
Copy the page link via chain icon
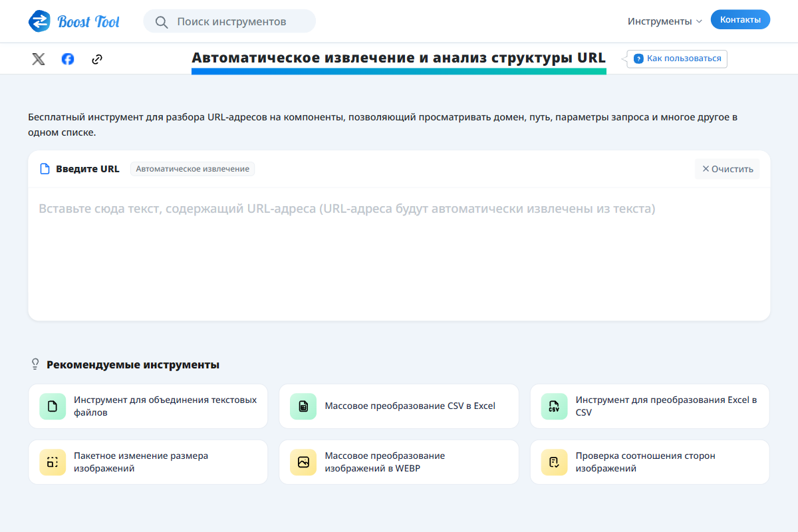click(x=97, y=59)
